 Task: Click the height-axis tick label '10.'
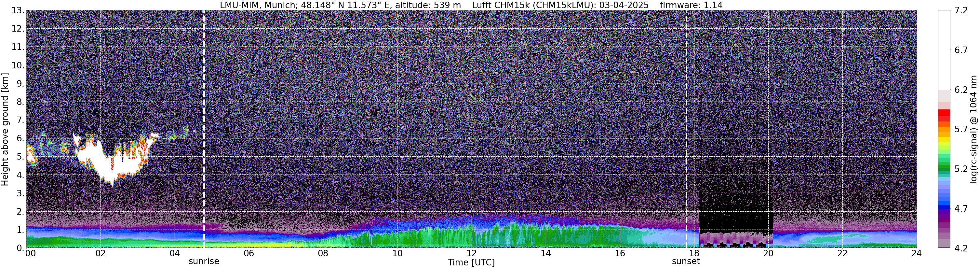pyautogui.click(x=18, y=65)
